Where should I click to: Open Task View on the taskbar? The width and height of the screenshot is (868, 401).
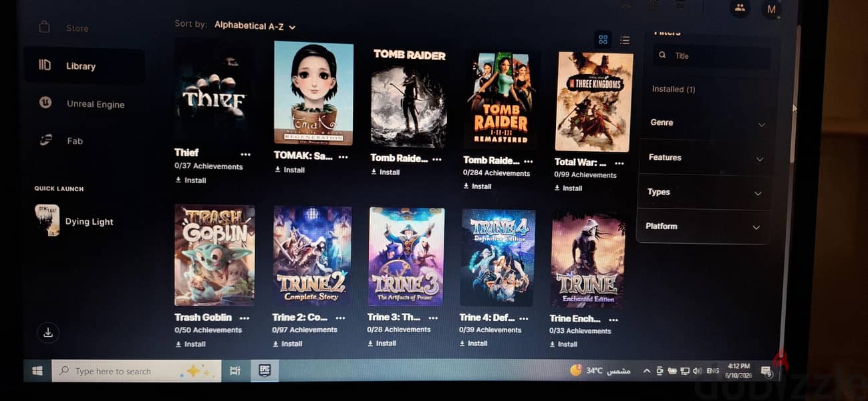235,371
